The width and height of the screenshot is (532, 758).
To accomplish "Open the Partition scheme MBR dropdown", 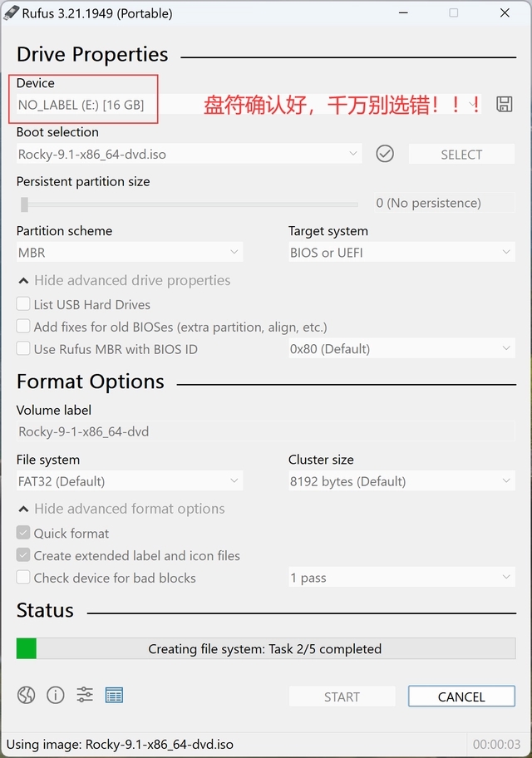I will click(x=129, y=253).
